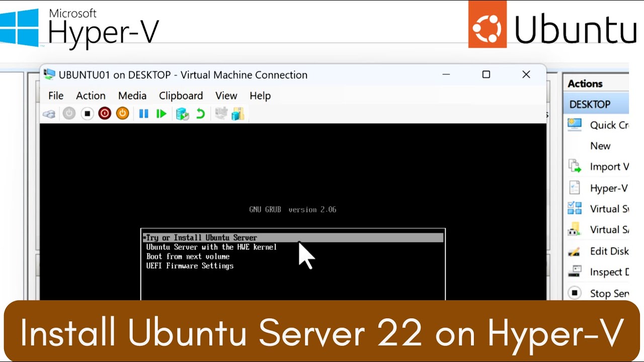The width and height of the screenshot is (644, 362).
Task: Click the VM connection title bar icon
Action: [x=49, y=74]
